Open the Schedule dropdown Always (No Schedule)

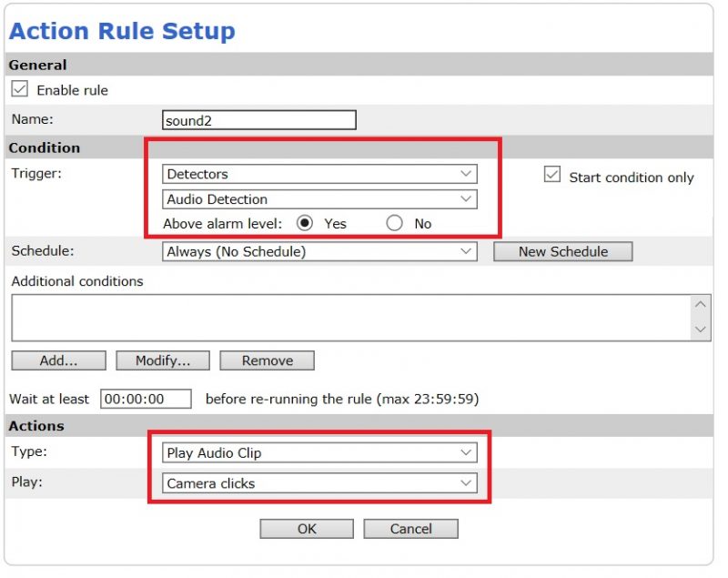coord(319,251)
